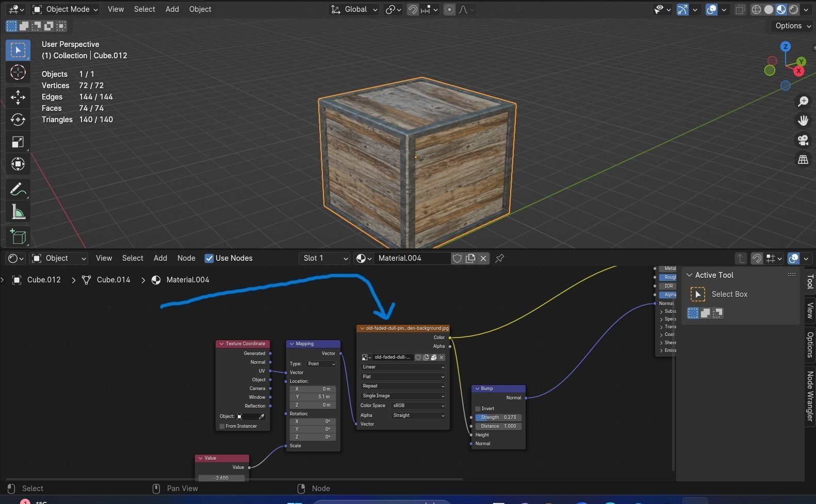The width and height of the screenshot is (816, 504).
Task: Open viewport Object menu
Action: pos(200,9)
